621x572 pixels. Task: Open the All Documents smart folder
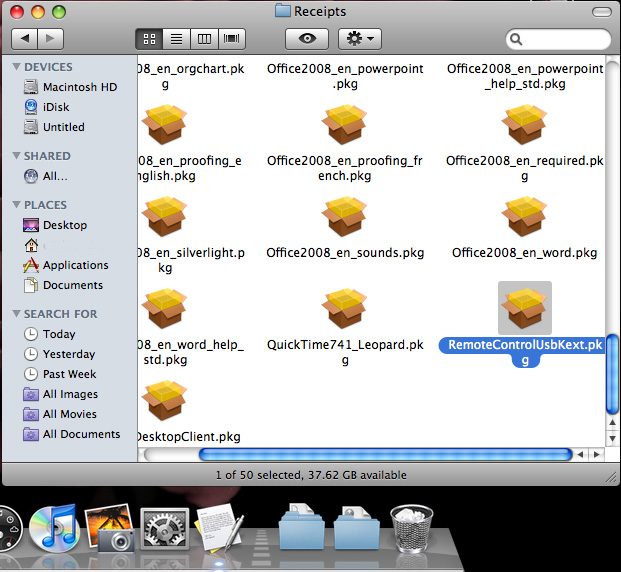pyautogui.click(x=70, y=434)
